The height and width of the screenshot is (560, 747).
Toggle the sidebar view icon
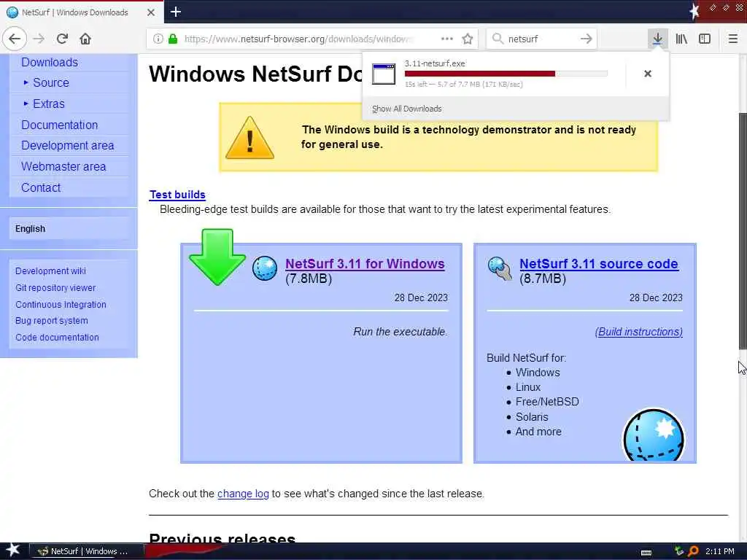(705, 39)
